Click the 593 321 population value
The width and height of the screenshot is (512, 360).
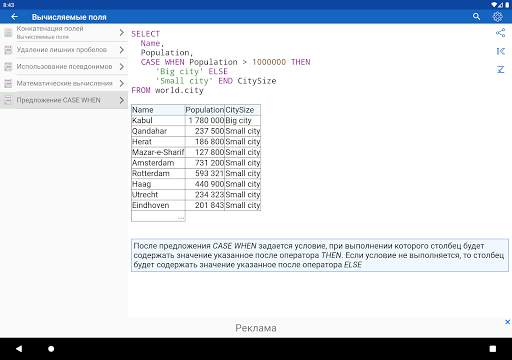[205, 173]
